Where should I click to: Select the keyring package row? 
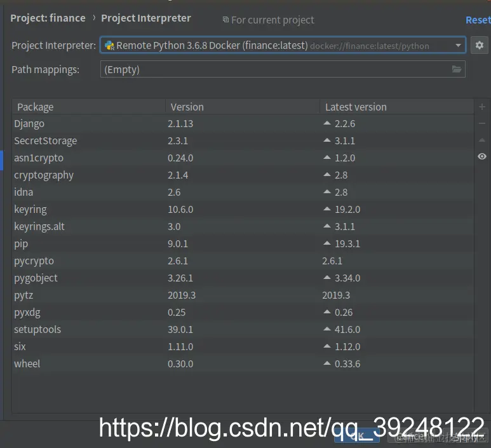(x=243, y=209)
